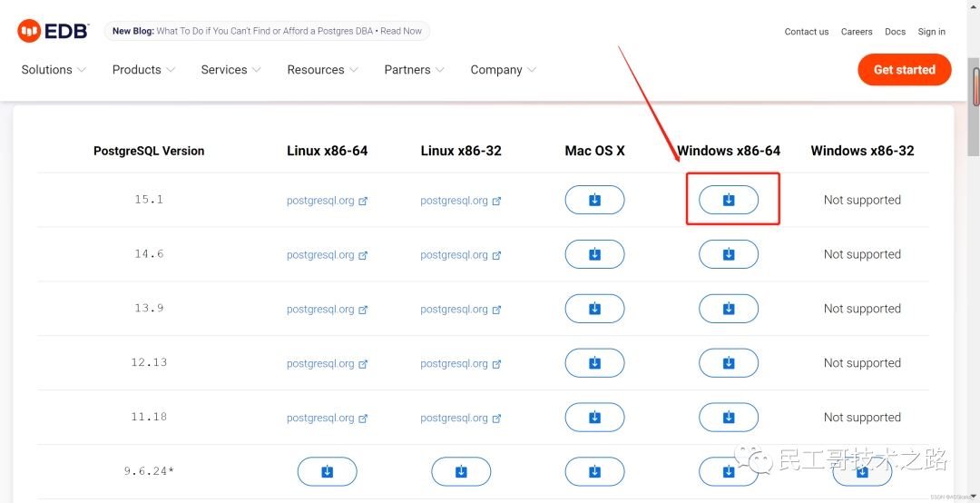Download PostgreSQL 13.9 for Mac OS X

point(594,309)
